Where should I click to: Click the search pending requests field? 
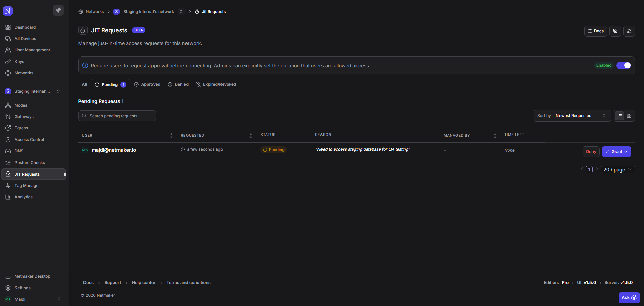117,116
